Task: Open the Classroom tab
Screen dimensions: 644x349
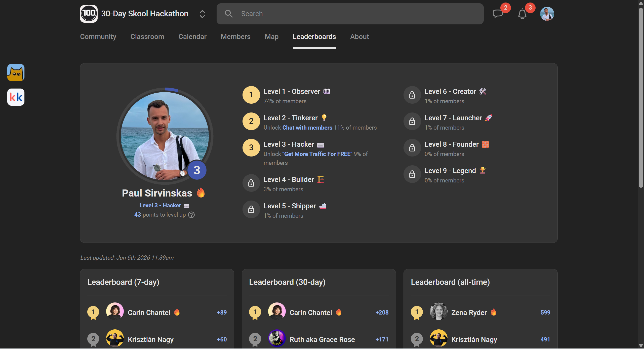Action: [x=147, y=37]
